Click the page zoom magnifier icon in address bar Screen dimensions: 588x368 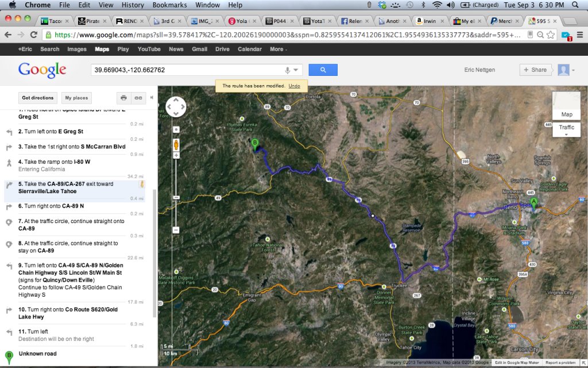pos(540,35)
